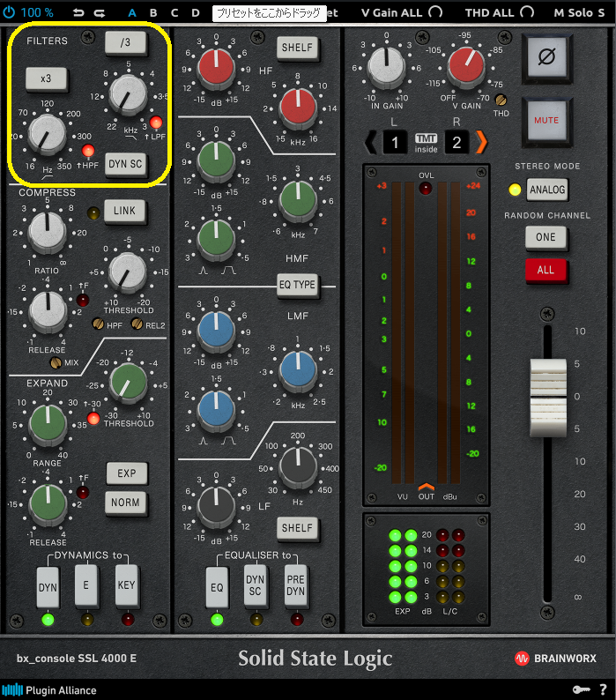Toggle the HPF red LED switch

pos(88,151)
